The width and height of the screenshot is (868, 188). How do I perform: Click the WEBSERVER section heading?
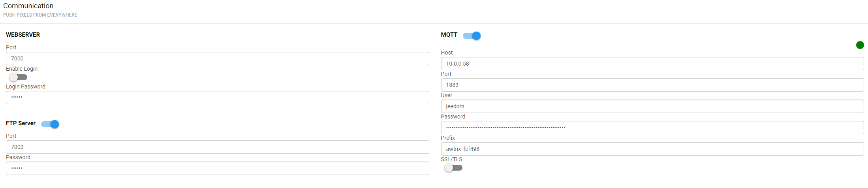click(23, 35)
